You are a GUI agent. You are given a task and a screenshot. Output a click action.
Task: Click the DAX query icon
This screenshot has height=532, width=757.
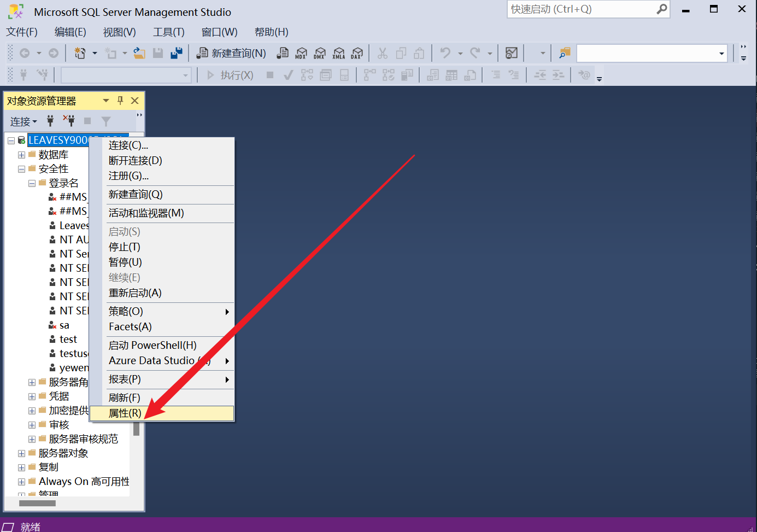pos(357,53)
